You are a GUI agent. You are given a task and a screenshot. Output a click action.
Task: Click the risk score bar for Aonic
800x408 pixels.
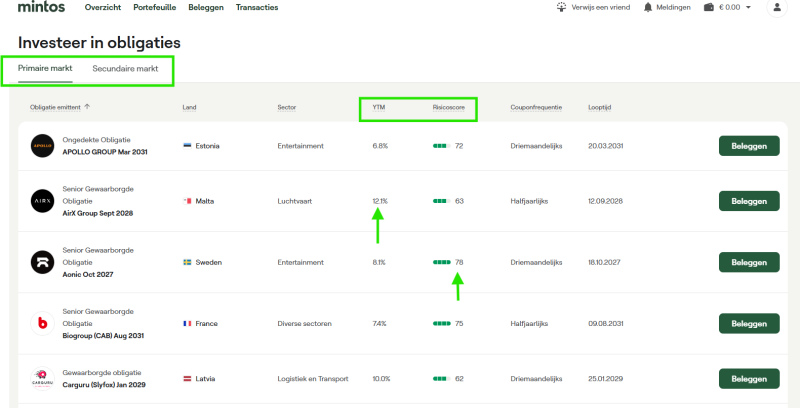(x=441, y=262)
